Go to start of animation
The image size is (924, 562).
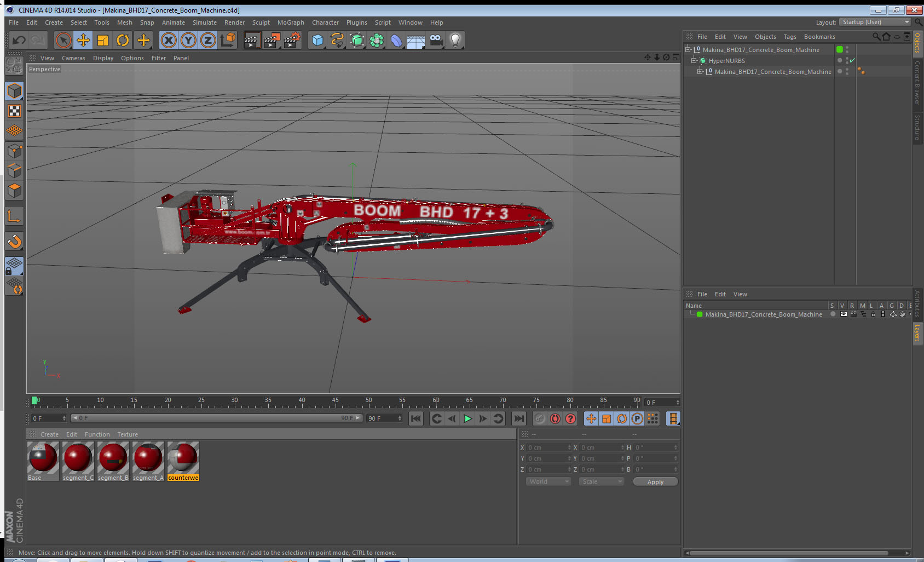tap(416, 418)
